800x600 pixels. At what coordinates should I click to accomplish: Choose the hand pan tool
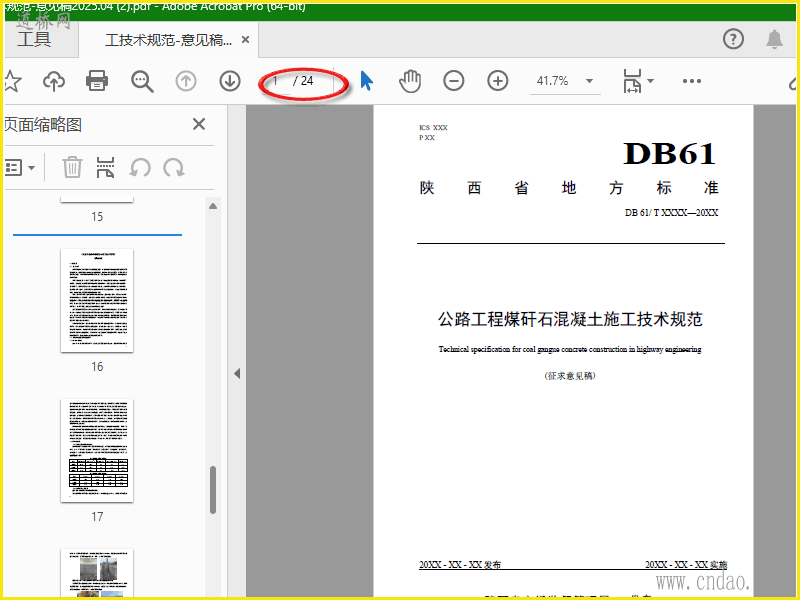[410, 81]
